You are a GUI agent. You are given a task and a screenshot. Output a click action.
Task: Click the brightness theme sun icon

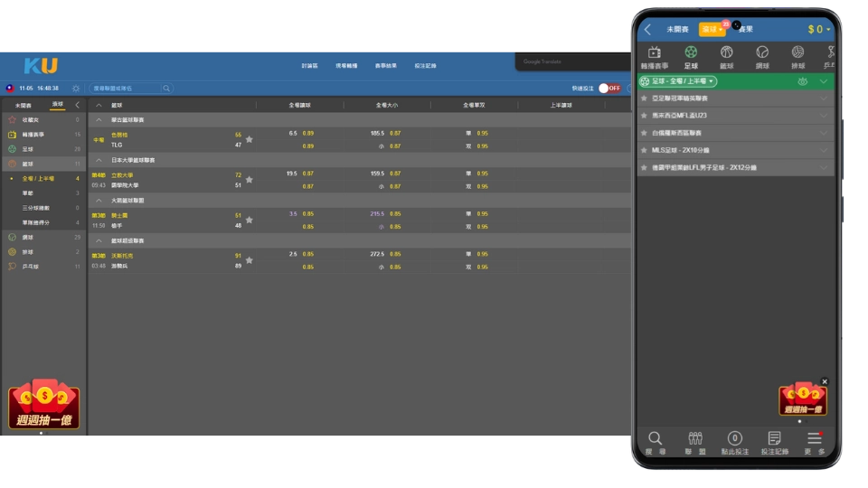pos(75,89)
